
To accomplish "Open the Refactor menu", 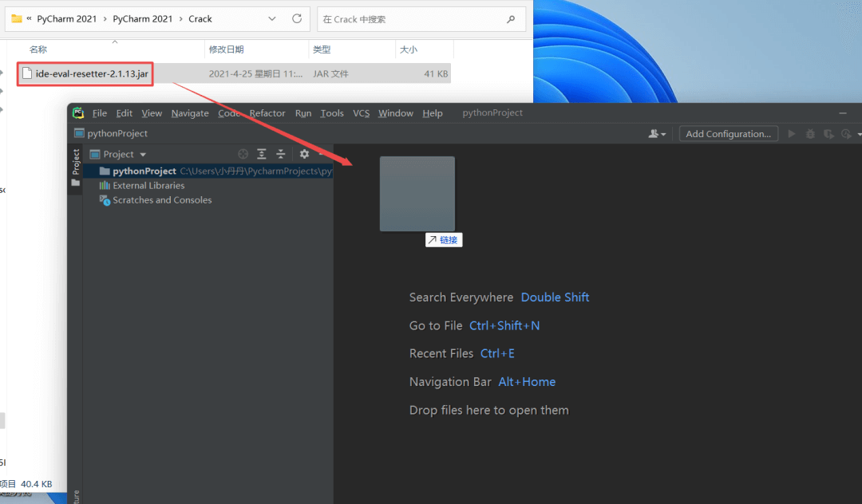I will click(x=267, y=113).
